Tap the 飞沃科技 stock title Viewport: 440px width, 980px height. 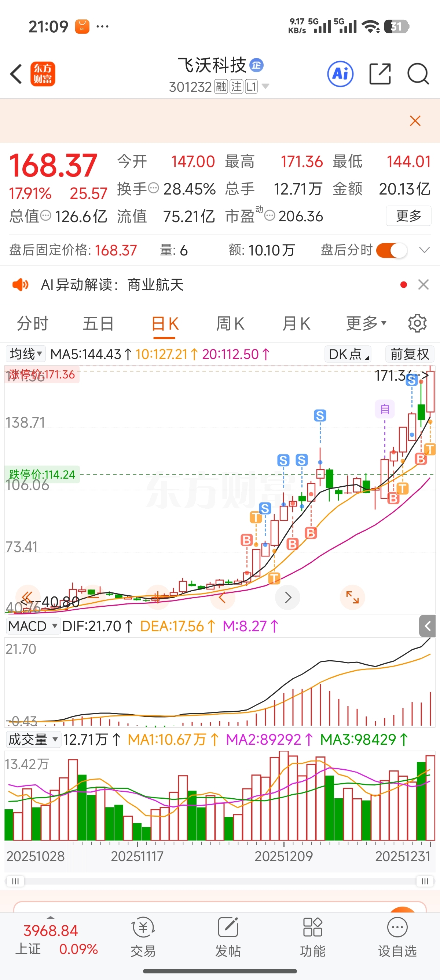[212, 65]
